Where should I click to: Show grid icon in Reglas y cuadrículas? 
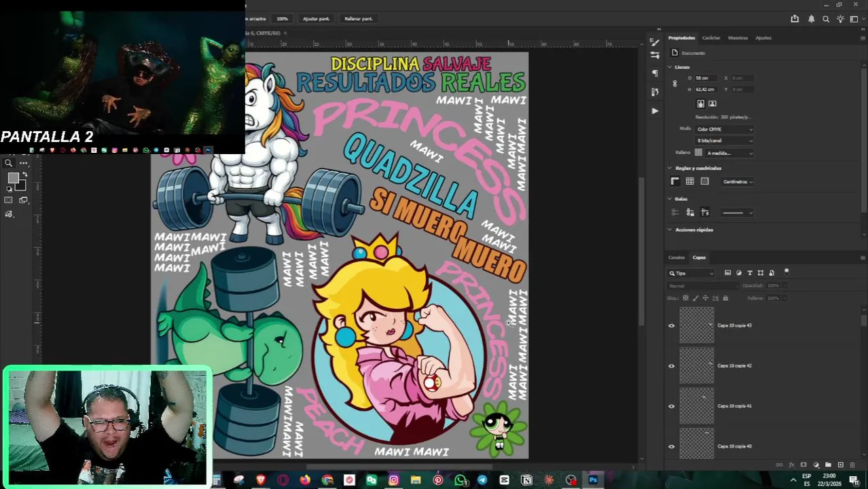(689, 181)
